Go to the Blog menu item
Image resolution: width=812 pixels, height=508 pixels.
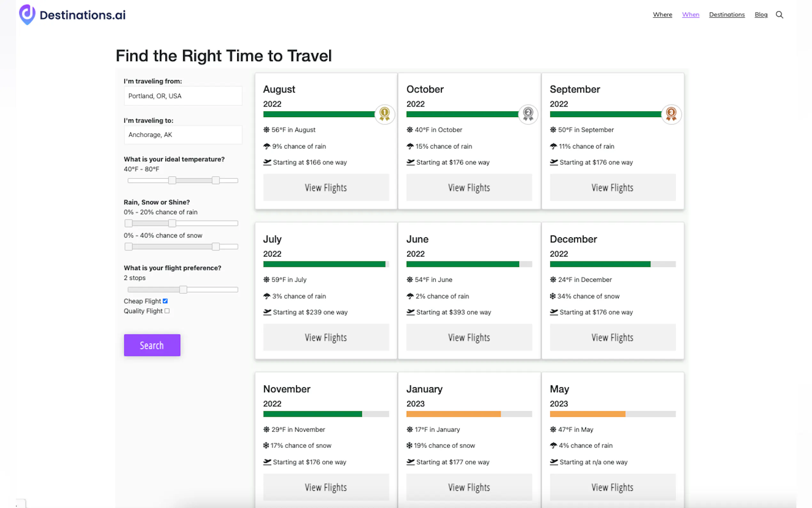pyautogui.click(x=761, y=14)
